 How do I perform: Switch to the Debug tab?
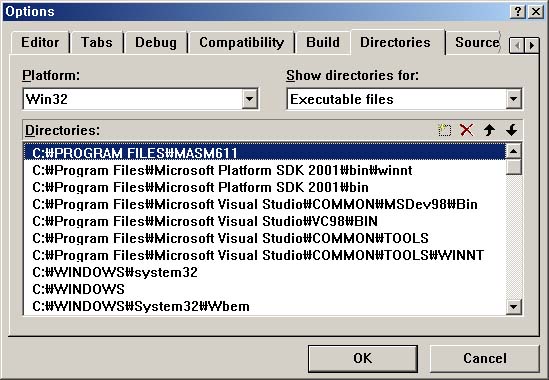156,43
